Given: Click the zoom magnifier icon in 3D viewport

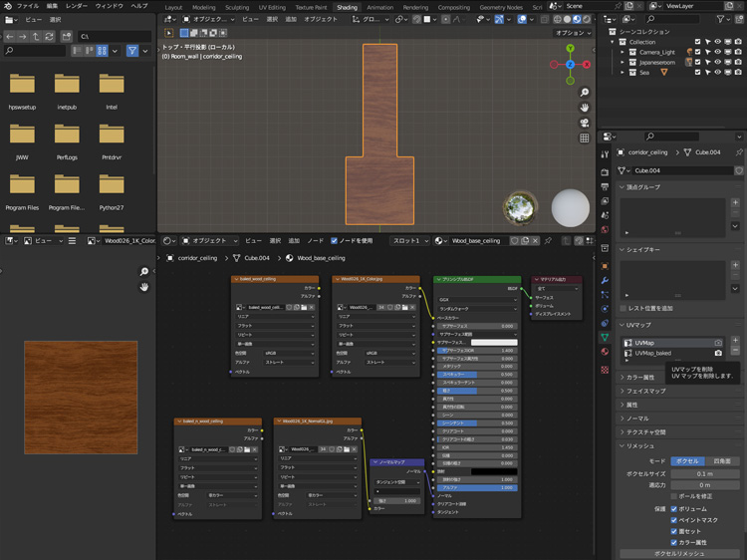Looking at the screenshot, I should [x=585, y=92].
